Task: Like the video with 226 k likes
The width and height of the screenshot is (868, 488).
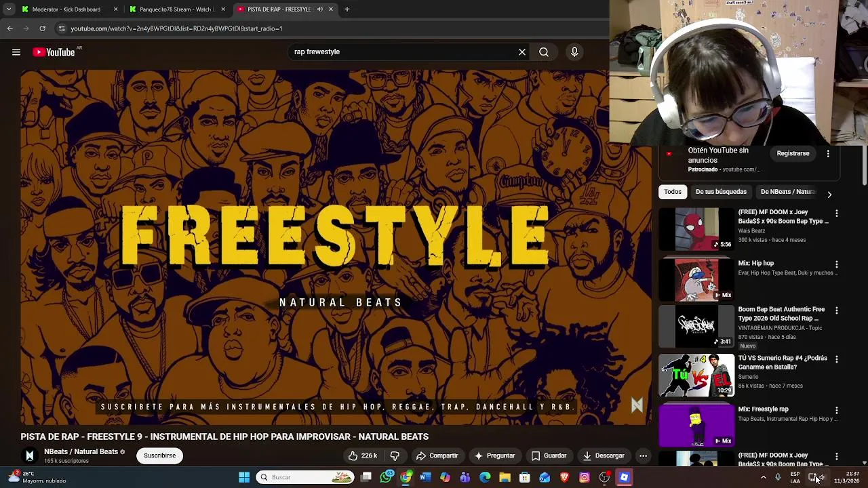Action: point(363,456)
